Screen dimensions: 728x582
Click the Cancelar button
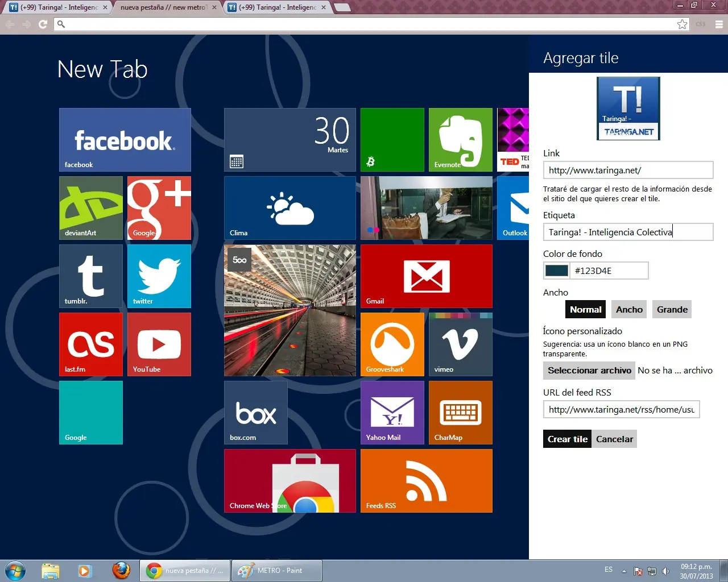pos(614,439)
